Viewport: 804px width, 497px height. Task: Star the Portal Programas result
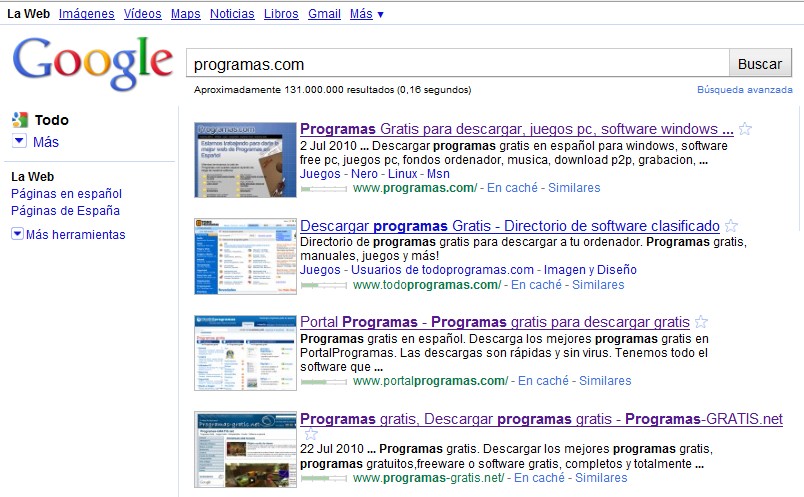tap(701, 322)
